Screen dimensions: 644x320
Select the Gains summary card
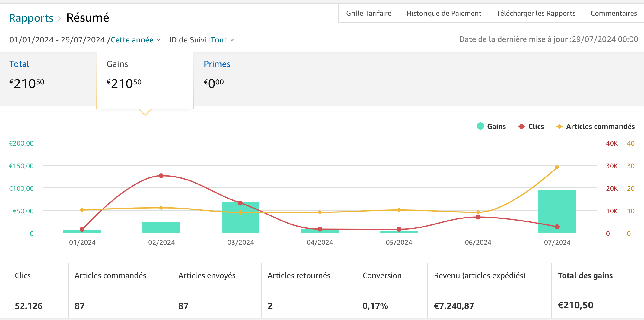(145, 75)
